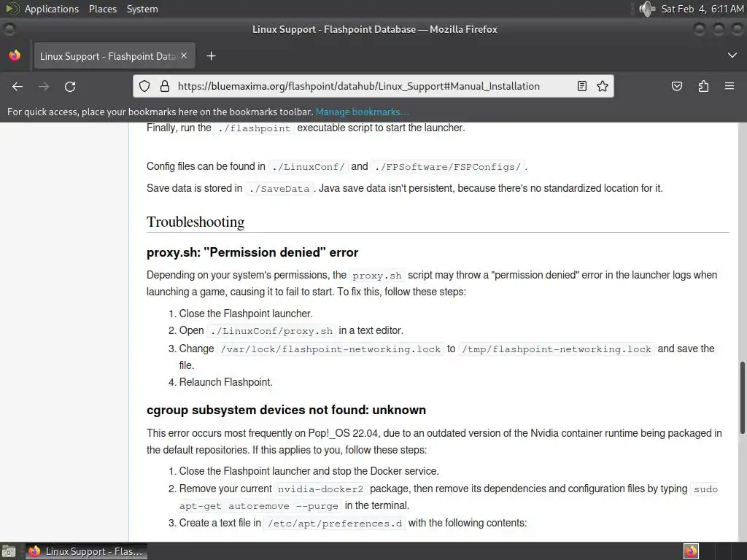Image resolution: width=747 pixels, height=560 pixels.
Task: Toggle reader view for this page
Action: pos(581,86)
